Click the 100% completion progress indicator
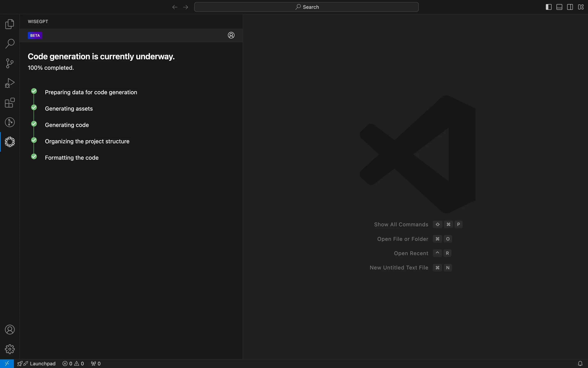Image resolution: width=588 pixels, height=368 pixels. (51, 67)
